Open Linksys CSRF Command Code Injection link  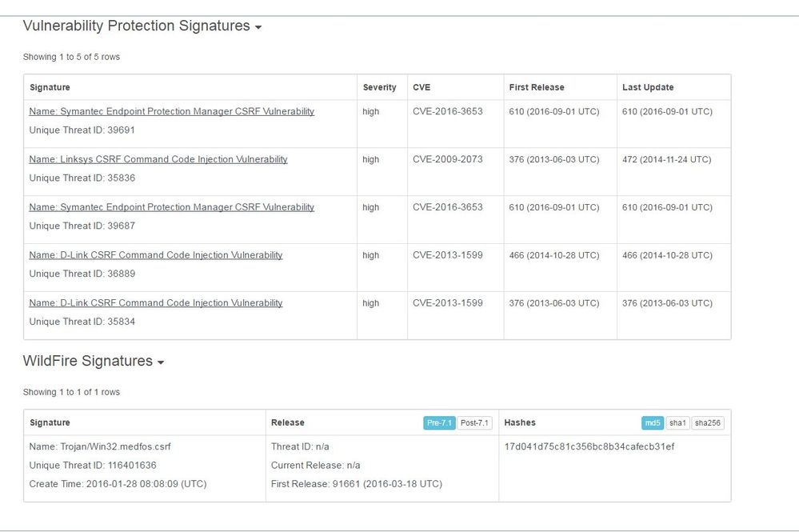pos(158,159)
